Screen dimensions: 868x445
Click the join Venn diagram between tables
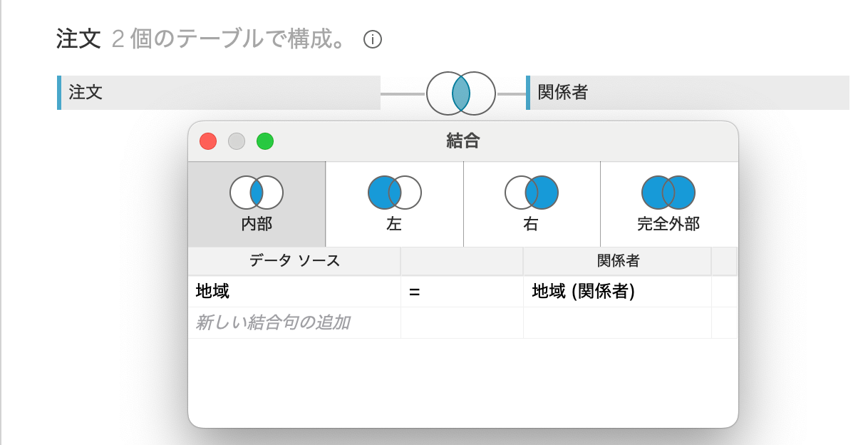click(460, 93)
